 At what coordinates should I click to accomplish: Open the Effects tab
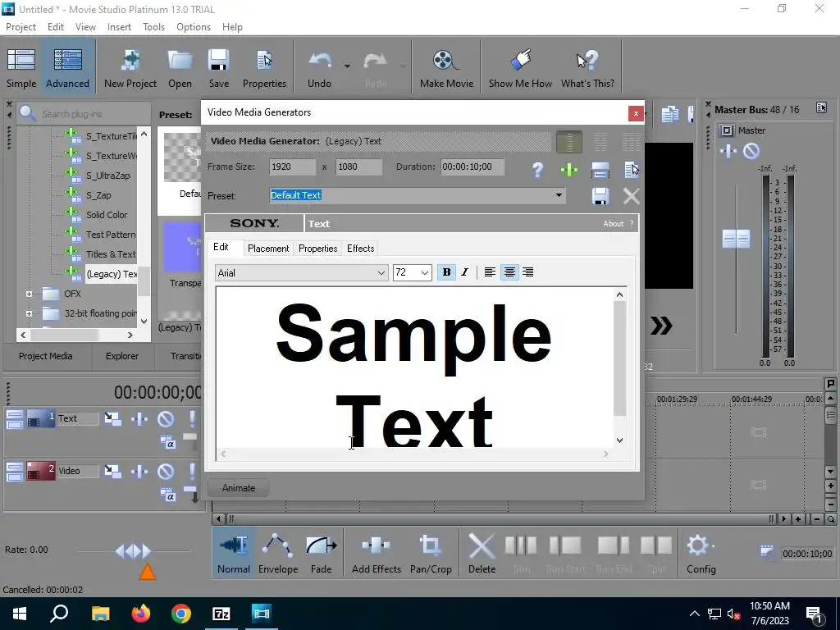coord(361,249)
